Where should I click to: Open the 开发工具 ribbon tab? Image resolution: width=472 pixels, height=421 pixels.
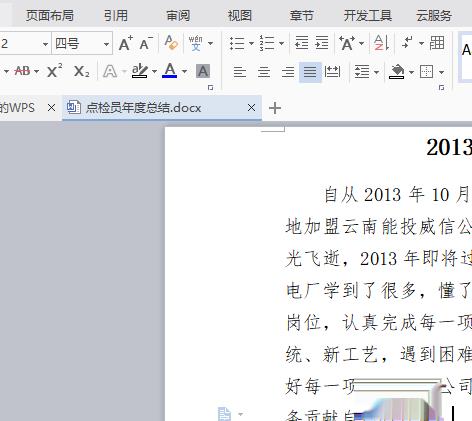tap(368, 15)
